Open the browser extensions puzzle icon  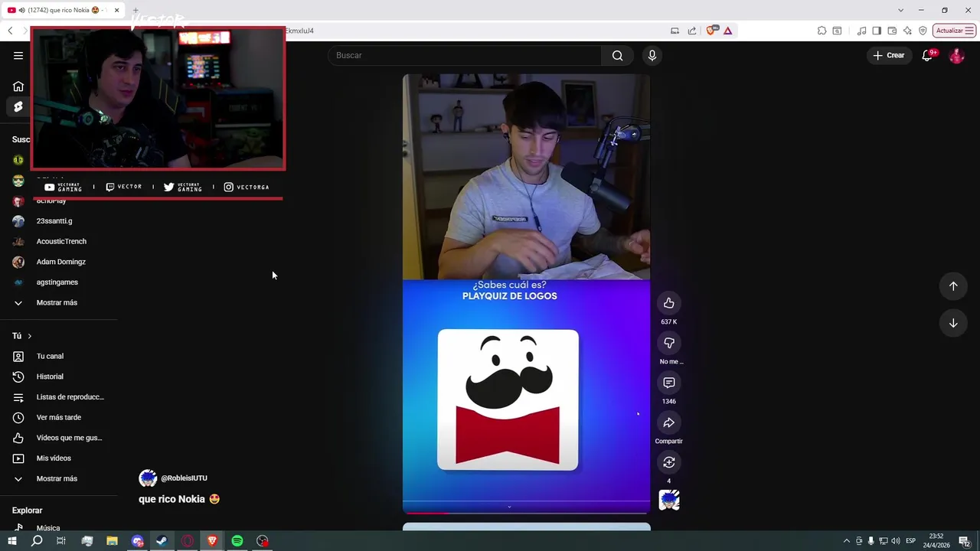822,31
